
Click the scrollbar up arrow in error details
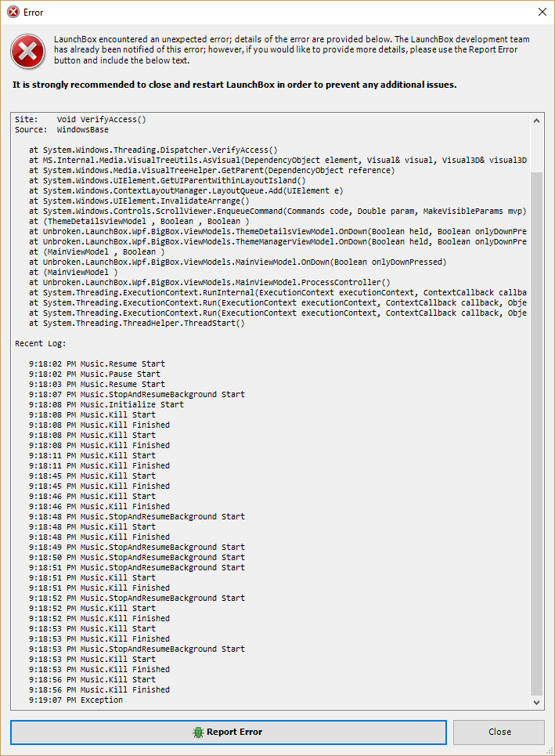(536, 121)
